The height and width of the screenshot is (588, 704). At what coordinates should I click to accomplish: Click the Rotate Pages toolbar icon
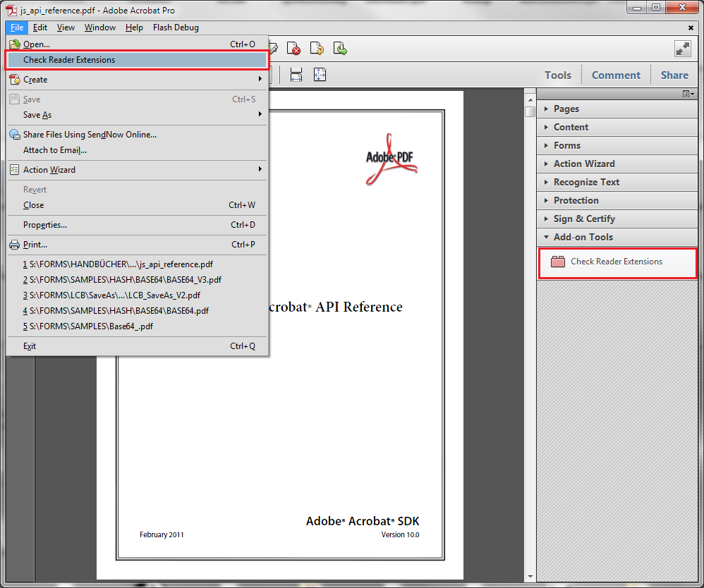pos(317,49)
